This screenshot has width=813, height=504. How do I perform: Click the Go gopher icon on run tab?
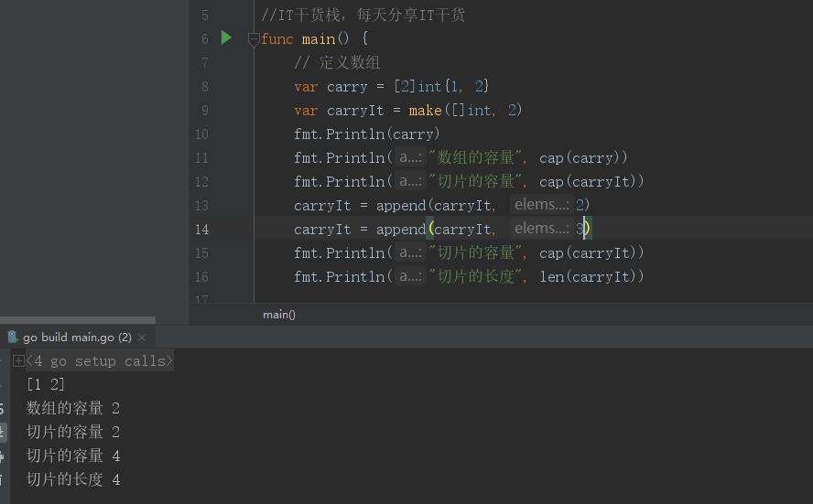click(x=13, y=338)
